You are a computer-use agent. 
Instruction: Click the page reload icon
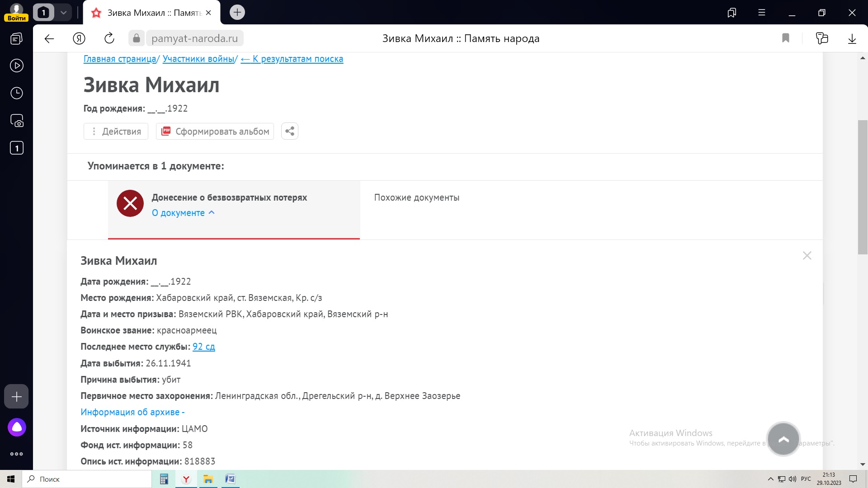[x=109, y=38]
